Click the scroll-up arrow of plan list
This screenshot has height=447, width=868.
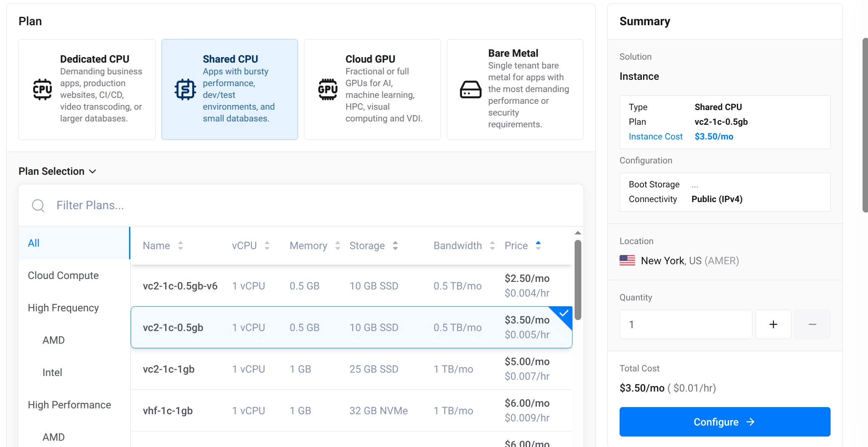coord(578,233)
